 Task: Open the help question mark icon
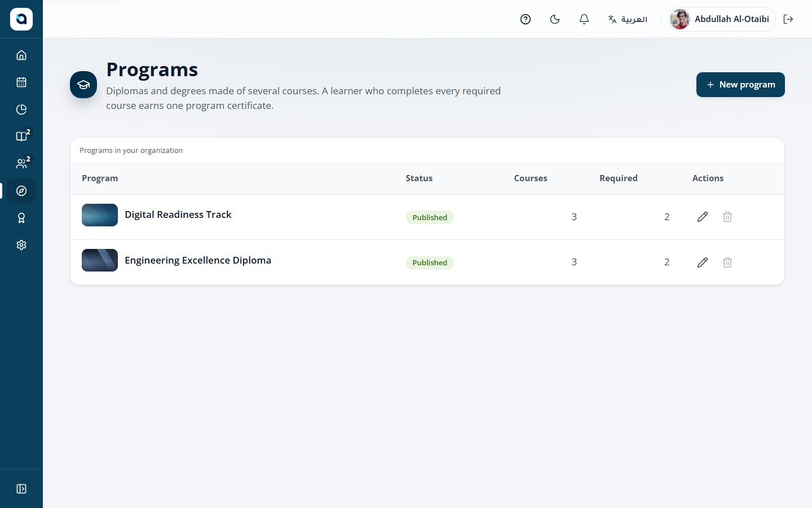click(x=526, y=19)
